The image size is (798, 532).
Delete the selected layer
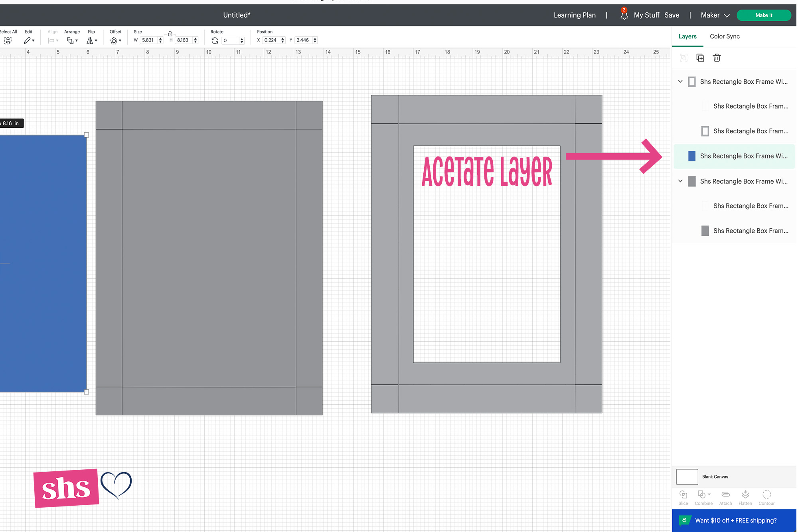[717, 57]
